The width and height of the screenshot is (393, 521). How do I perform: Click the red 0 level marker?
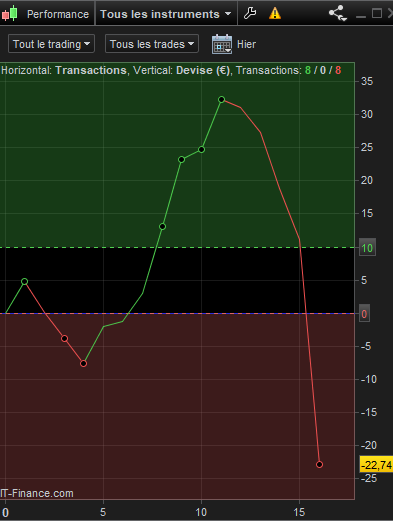pos(364,313)
